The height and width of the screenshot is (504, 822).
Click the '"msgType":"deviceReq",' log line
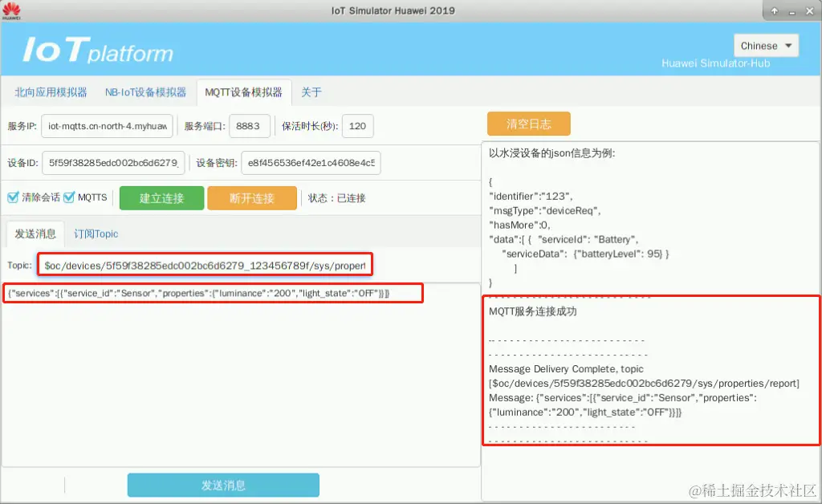[x=545, y=210]
